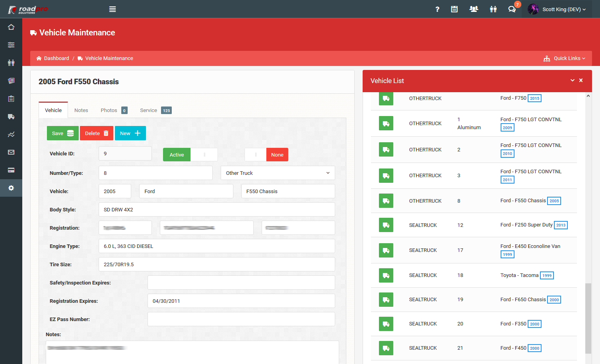Switch to the Service tab
600x364 pixels.
pos(155,110)
